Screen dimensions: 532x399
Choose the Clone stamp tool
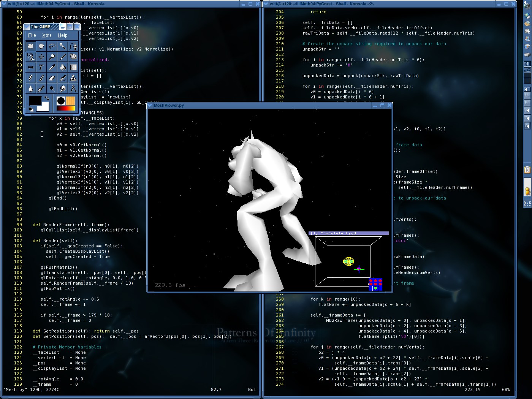coord(73,78)
